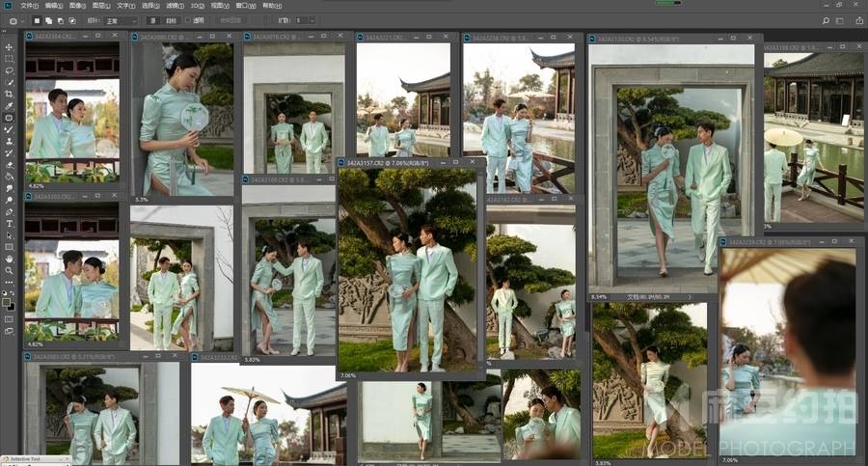Image resolution: width=868 pixels, height=466 pixels.
Task: Reset default colors mini icon
Action: click(x=6, y=293)
